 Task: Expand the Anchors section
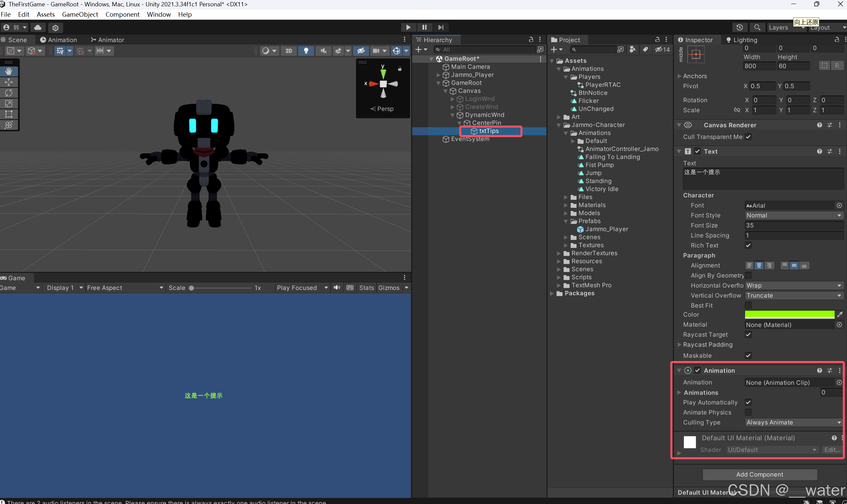(679, 76)
